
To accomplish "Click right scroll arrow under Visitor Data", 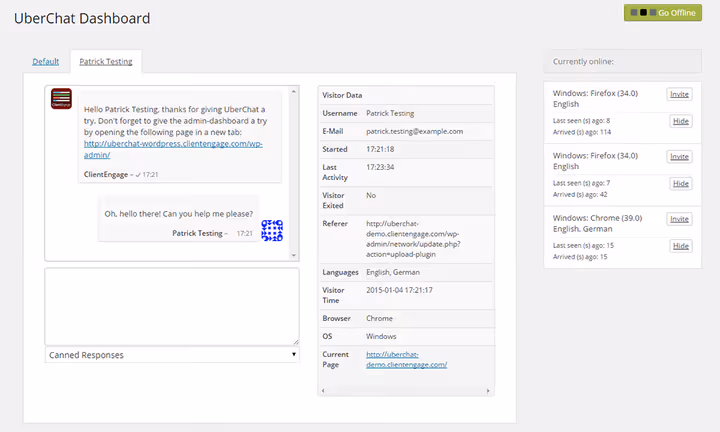I will tap(488, 391).
